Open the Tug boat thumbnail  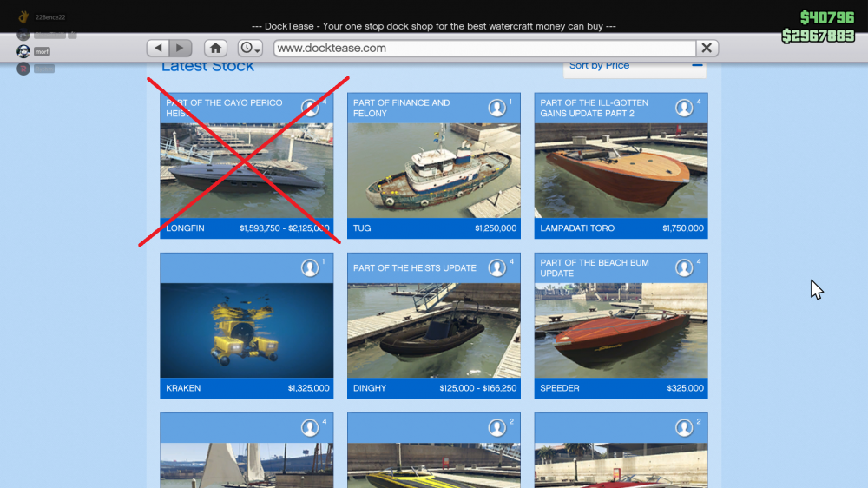pos(434,170)
